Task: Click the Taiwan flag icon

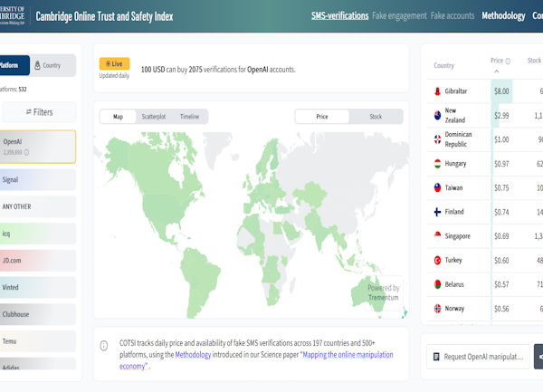Action: (x=437, y=187)
